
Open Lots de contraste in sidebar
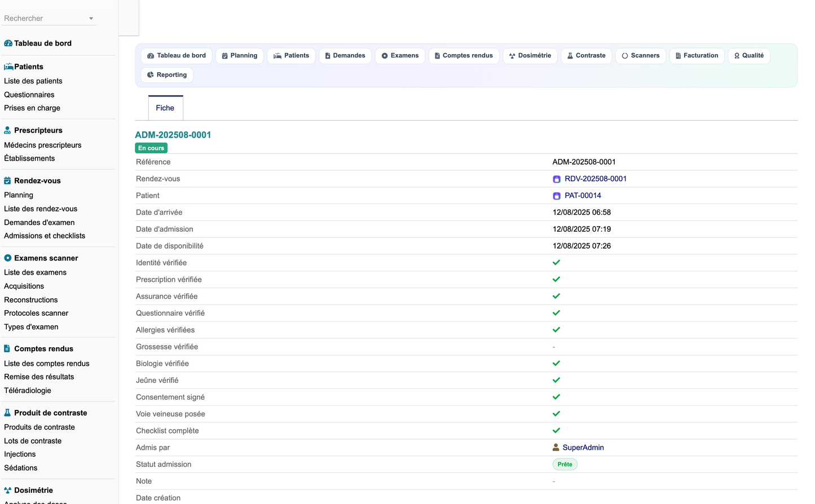33,441
